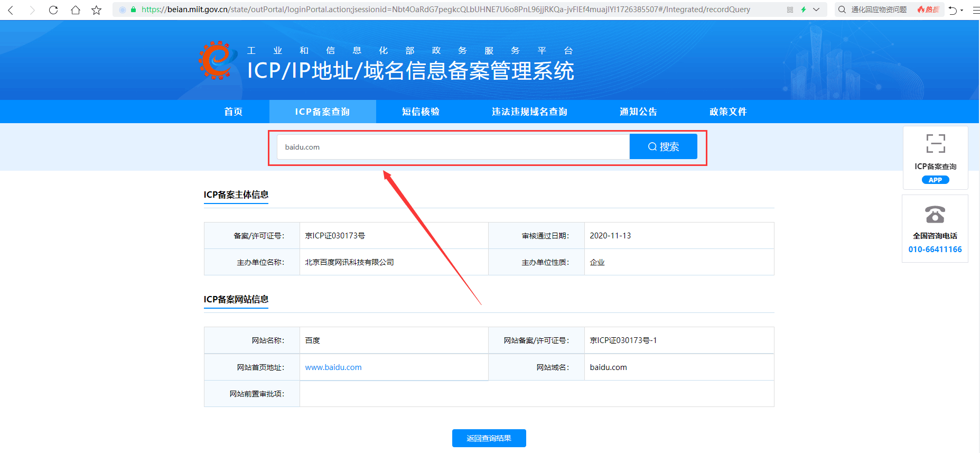This screenshot has height=453, width=980.
Task: Click the baidu.com search input field
Action: [x=453, y=147]
